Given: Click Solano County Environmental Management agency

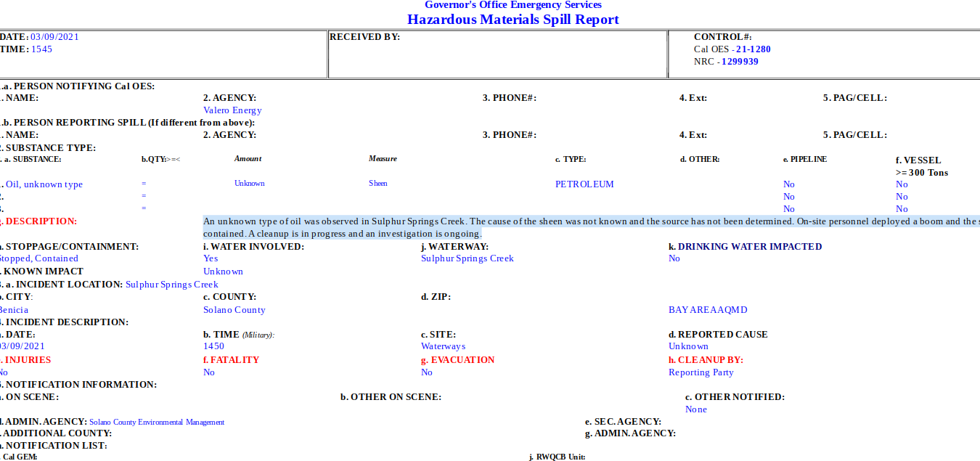Looking at the screenshot, I should (x=157, y=422).
